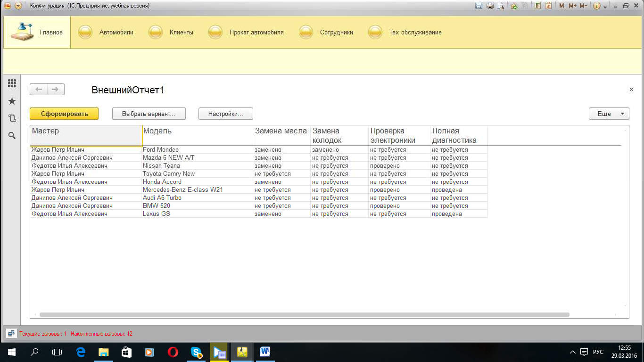Click the Mazda 6 NEW A/T cell

click(198, 158)
